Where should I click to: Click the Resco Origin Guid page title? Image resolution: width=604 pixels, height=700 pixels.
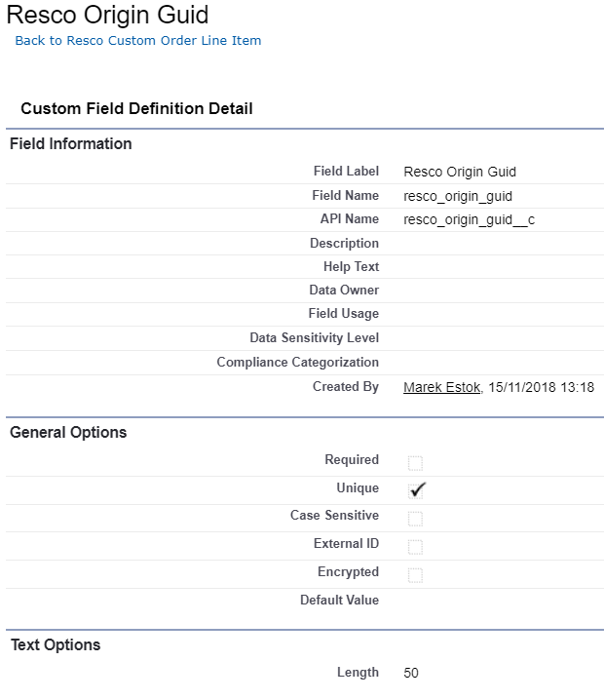click(x=107, y=15)
